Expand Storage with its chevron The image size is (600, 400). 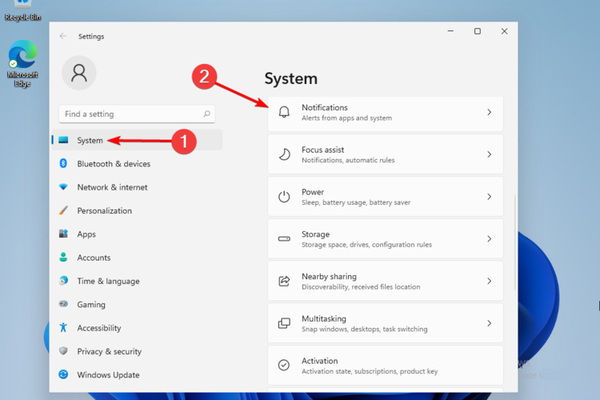[x=489, y=239]
